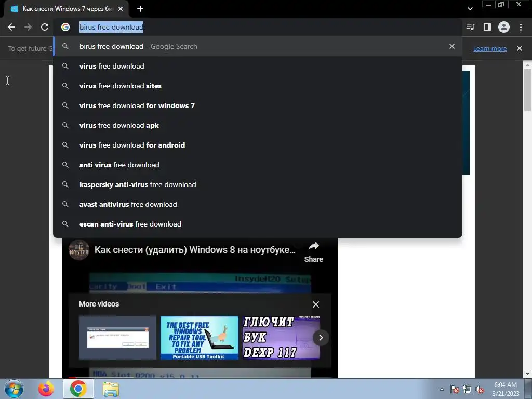The height and width of the screenshot is (399, 532).
Task: Remove the 'birus free download' suggestion with the X
Action: click(x=452, y=46)
